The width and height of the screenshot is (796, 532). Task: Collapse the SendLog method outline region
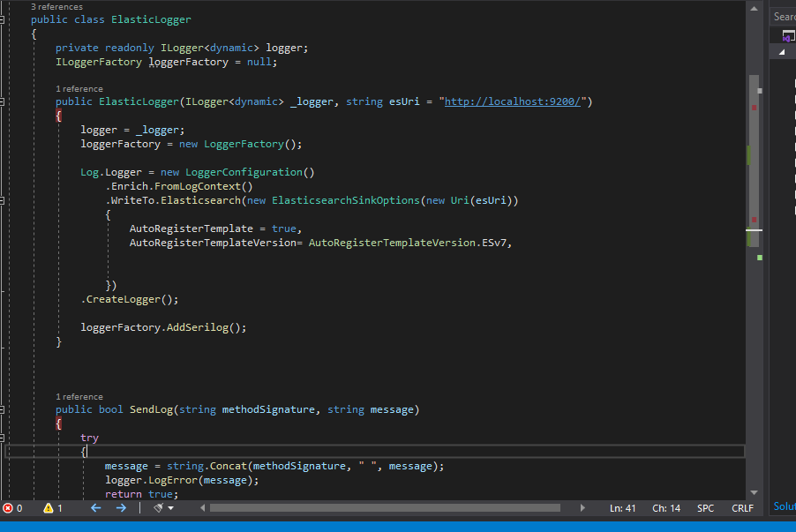(2, 410)
